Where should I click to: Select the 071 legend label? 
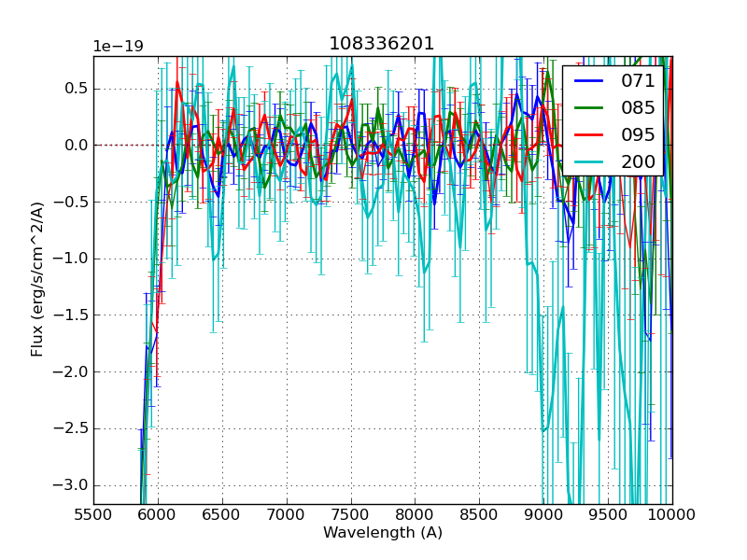point(639,80)
